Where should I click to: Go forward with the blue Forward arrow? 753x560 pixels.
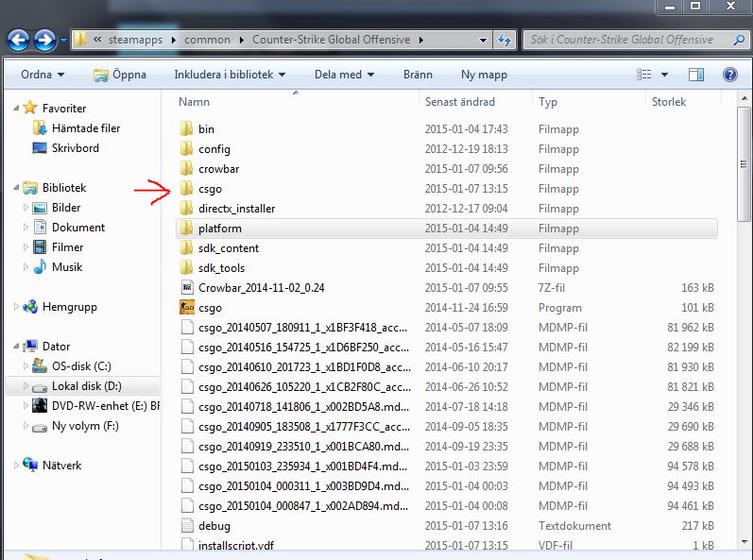pos(45,40)
